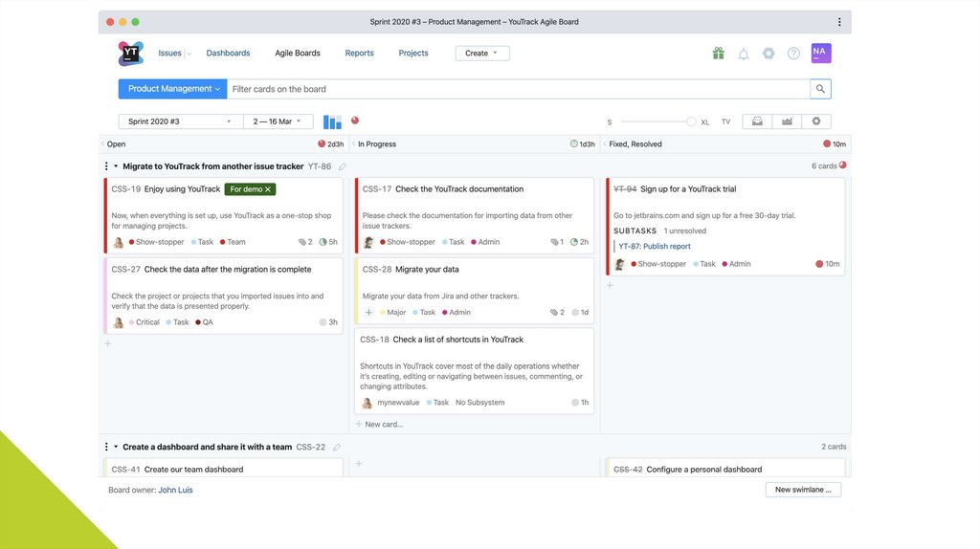
Task: Expand the Product Management project dropdown
Action: [172, 89]
